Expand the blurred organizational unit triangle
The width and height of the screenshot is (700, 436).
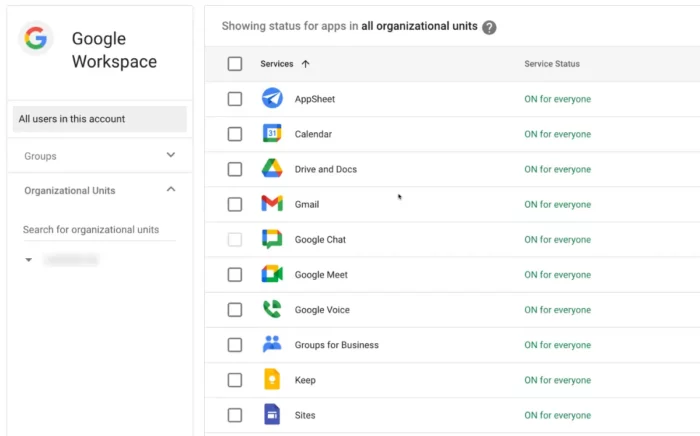tap(29, 260)
